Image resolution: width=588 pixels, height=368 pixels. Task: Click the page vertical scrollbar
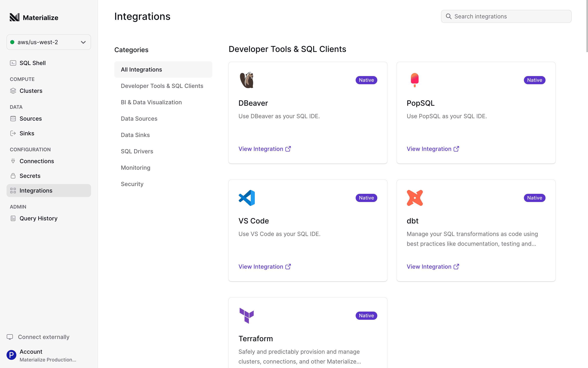587,26
